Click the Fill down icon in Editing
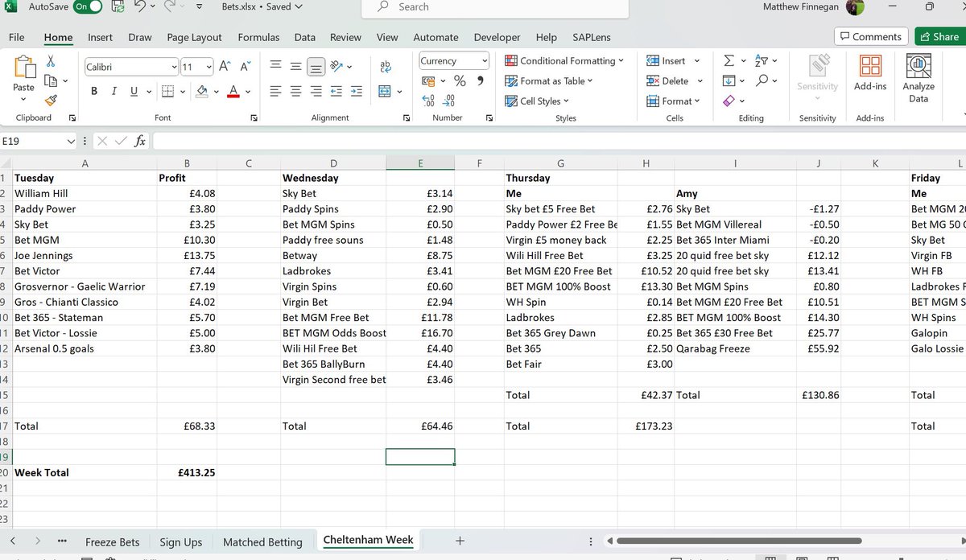 pyautogui.click(x=729, y=80)
